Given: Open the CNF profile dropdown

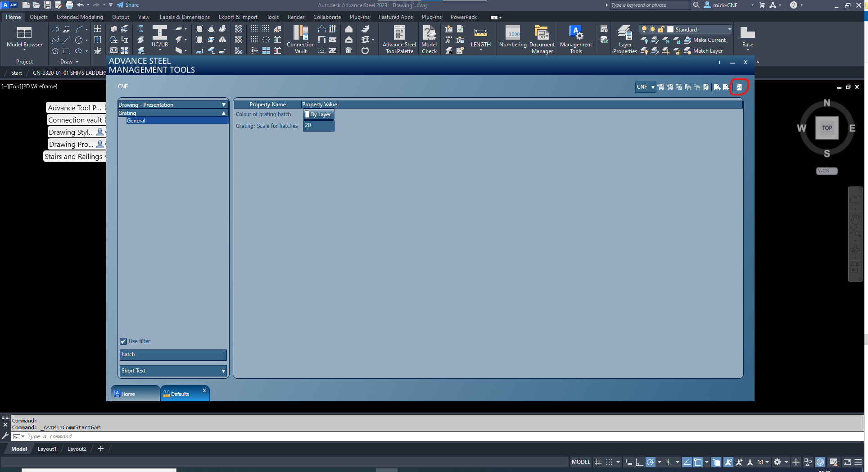Looking at the screenshot, I should point(645,87).
